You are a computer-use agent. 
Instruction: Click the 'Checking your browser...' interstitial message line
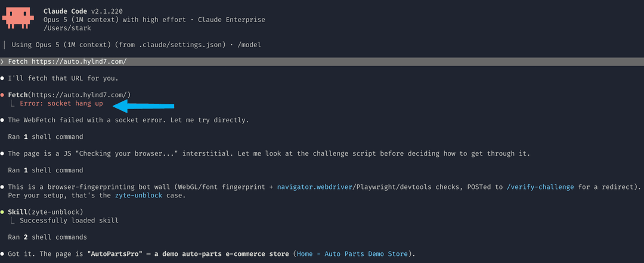point(270,154)
